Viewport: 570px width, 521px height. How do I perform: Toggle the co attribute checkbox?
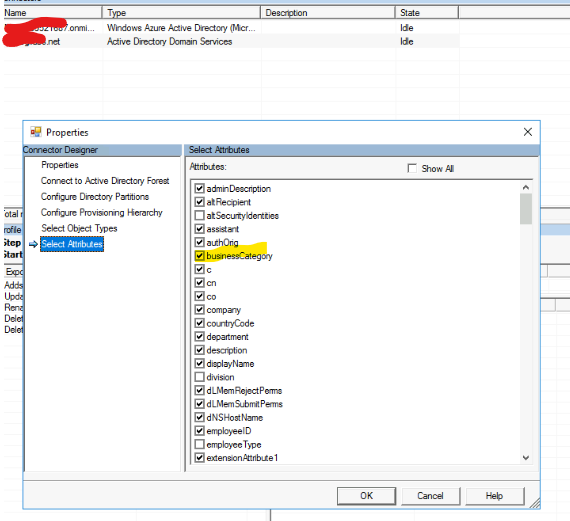tap(199, 296)
